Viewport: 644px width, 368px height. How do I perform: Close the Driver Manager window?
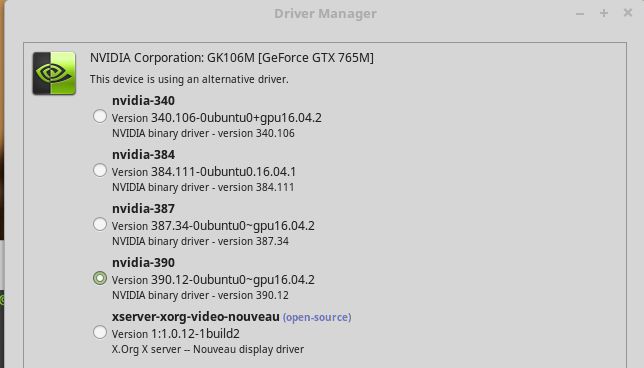tap(628, 13)
